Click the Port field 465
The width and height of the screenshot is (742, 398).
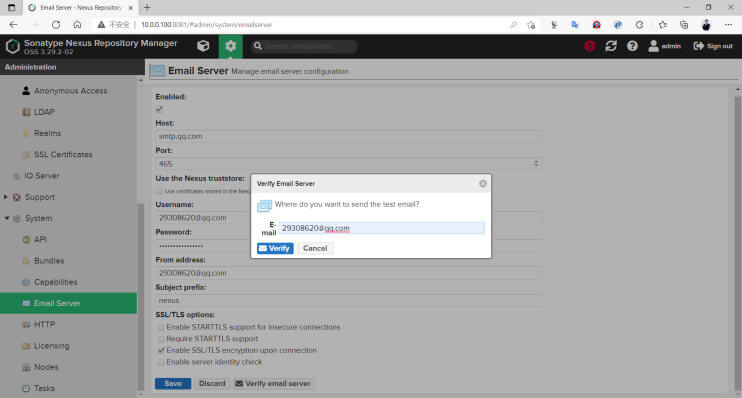pos(344,164)
